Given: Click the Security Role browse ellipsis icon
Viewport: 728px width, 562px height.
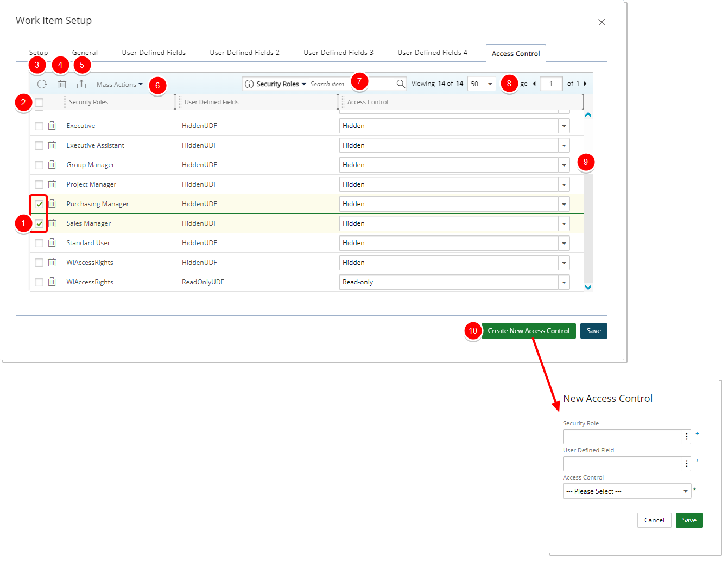Looking at the screenshot, I should point(687,437).
